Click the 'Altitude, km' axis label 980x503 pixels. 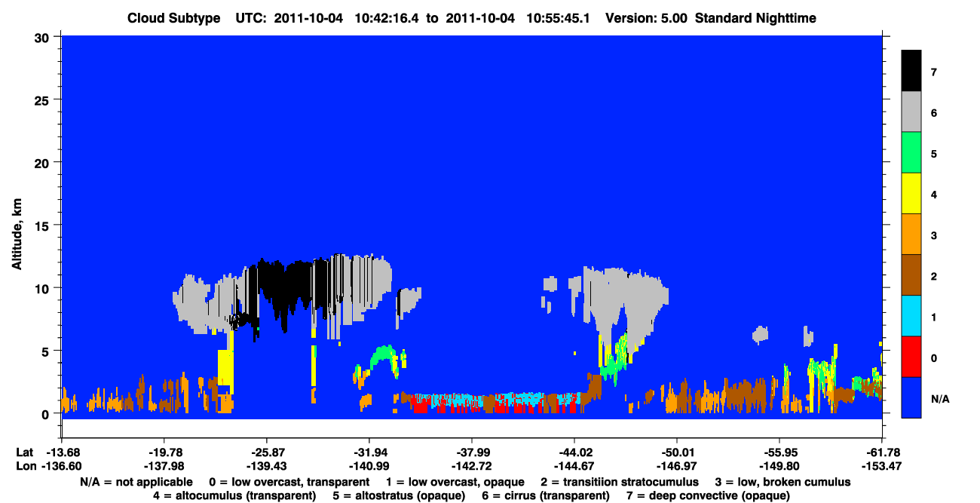[x=17, y=235]
